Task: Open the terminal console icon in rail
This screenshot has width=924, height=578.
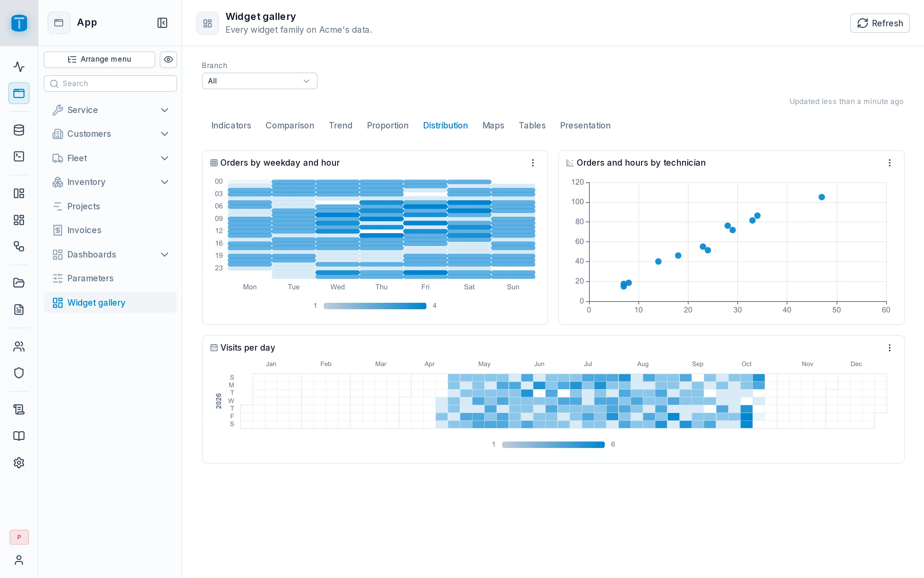Action: point(19,156)
